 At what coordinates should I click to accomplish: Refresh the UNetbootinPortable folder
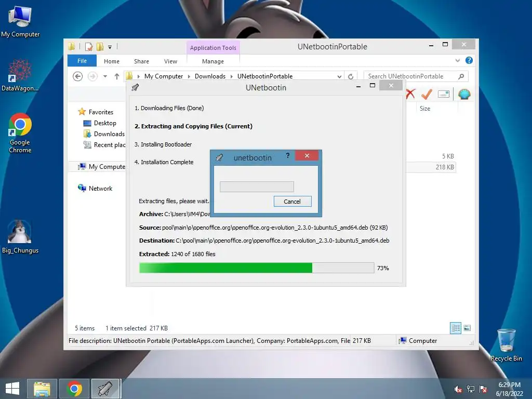tap(351, 76)
